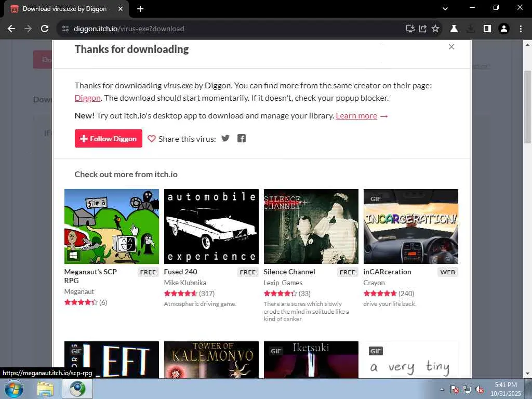
Task: Click the Silence Channel star rating (33)
Action: point(287,294)
